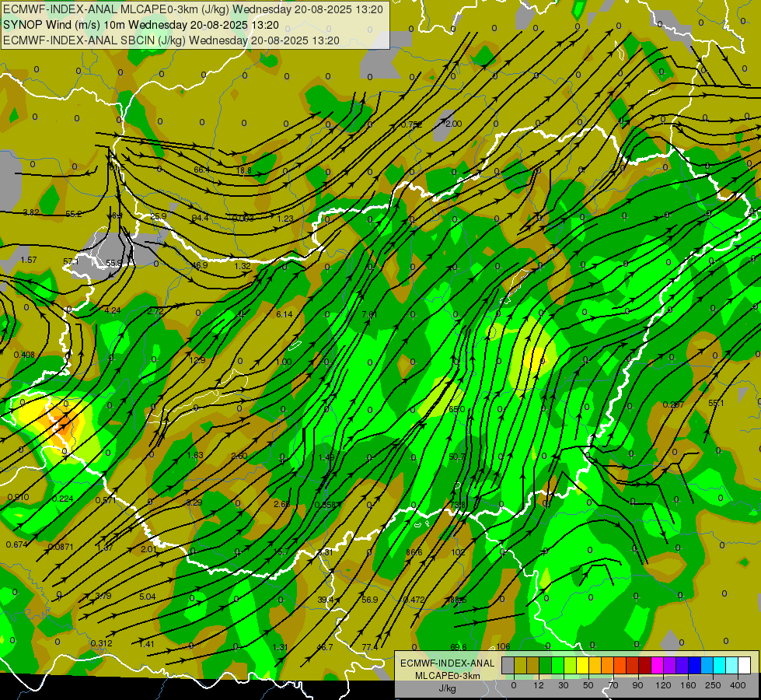This screenshot has width=761, height=700.
Task: Click the dark green legend swatch above 12
Action: pos(545,665)
